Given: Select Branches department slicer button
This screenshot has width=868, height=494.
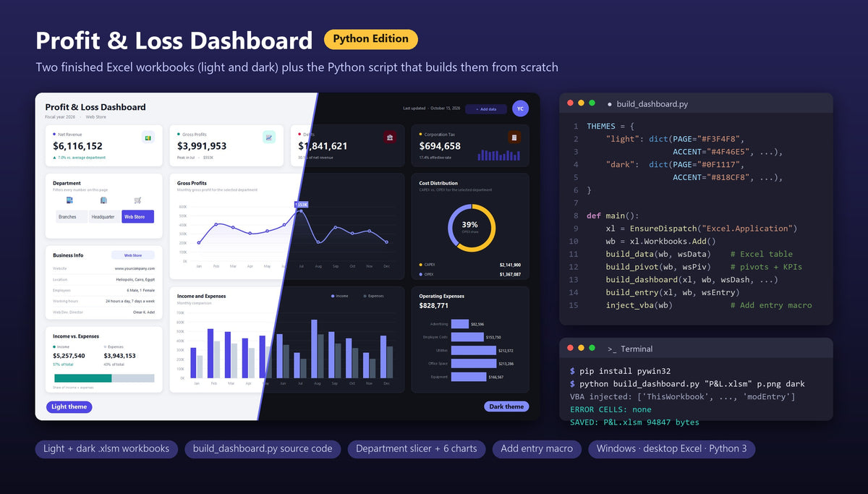Looking at the screenshot, I should click(x=72, y=216).
